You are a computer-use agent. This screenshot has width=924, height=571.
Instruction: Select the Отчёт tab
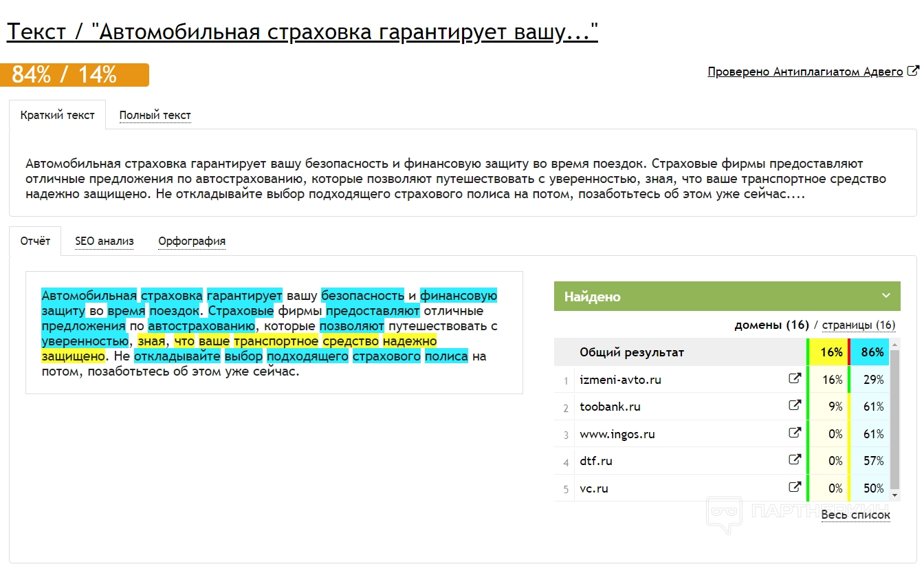click(35, 241)
